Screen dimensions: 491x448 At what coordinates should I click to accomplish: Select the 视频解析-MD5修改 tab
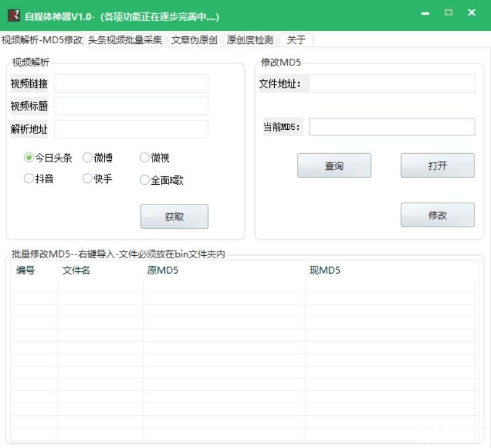[42, 40]
